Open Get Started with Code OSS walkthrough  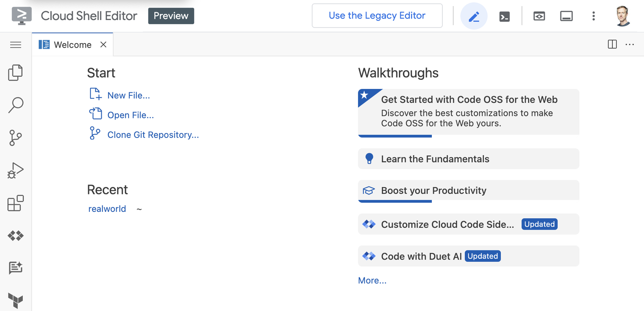click(x=469, y=113)
